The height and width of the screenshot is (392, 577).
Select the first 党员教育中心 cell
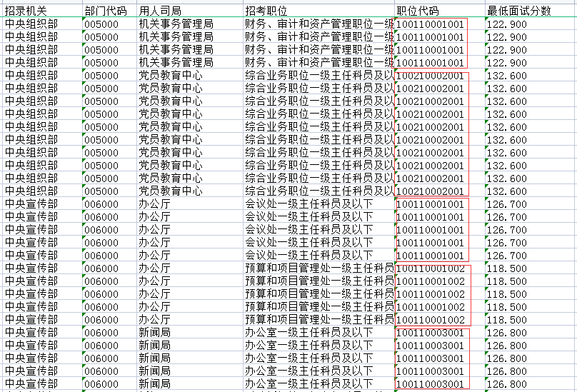point(190,76)
